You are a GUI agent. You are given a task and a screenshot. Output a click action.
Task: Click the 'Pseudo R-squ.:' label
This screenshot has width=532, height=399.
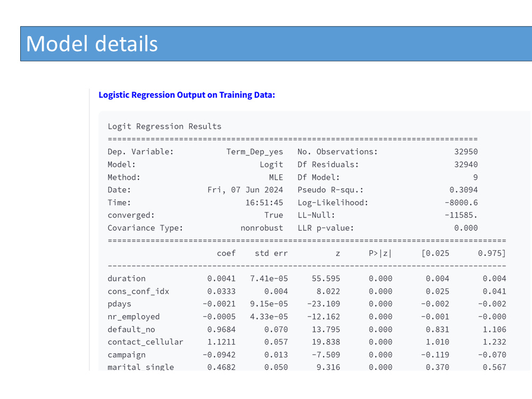click(x=330, y=190)
